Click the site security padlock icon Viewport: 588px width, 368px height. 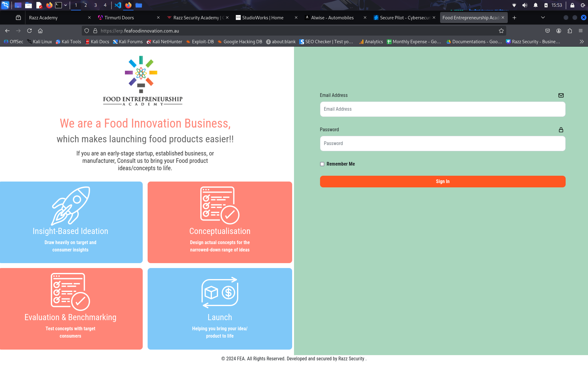[95, 31]
